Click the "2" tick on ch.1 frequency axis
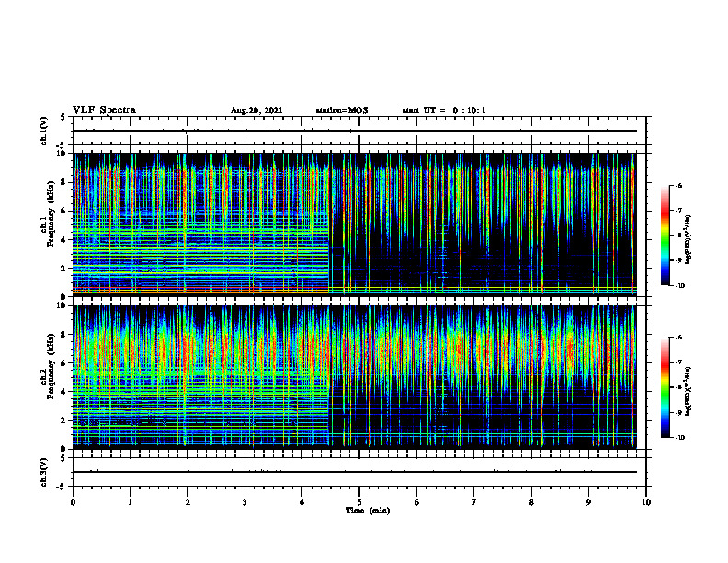The image size is (728, 563). tap(63, 269)
